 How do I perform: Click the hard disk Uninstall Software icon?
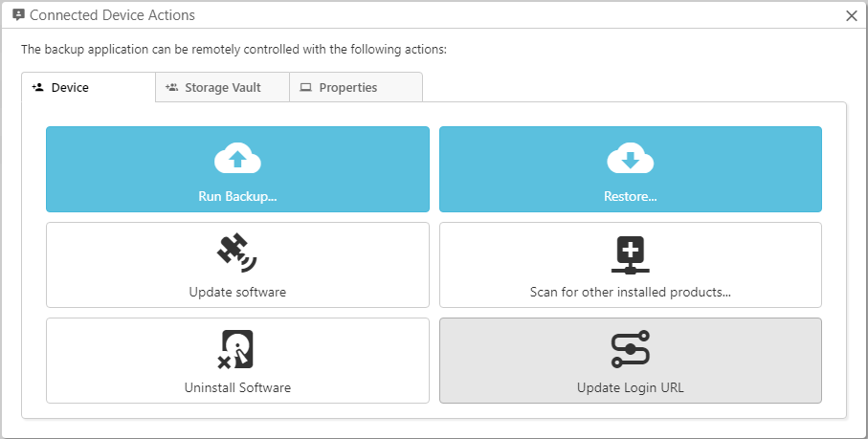point(237,349)
